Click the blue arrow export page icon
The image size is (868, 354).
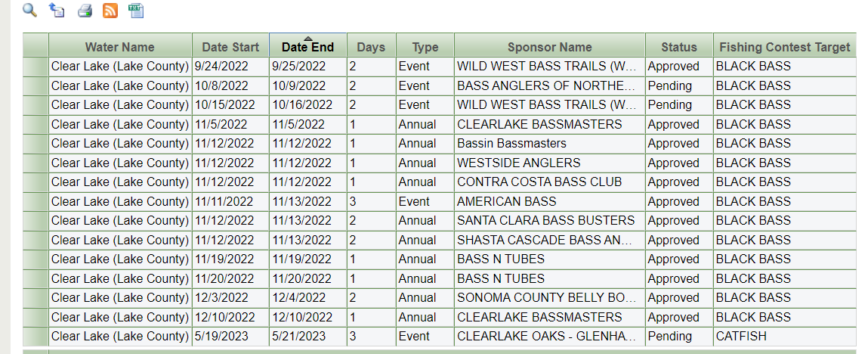(57, 10)
